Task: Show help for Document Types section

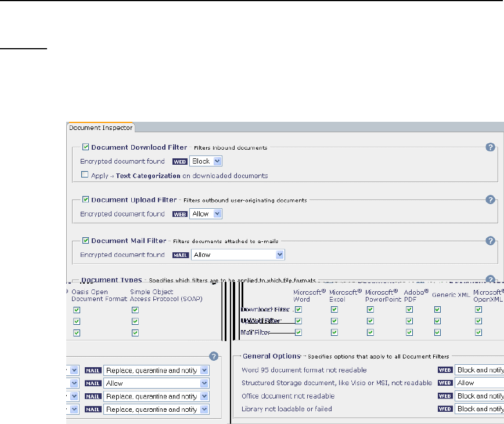Action: (x=490, y=280)
